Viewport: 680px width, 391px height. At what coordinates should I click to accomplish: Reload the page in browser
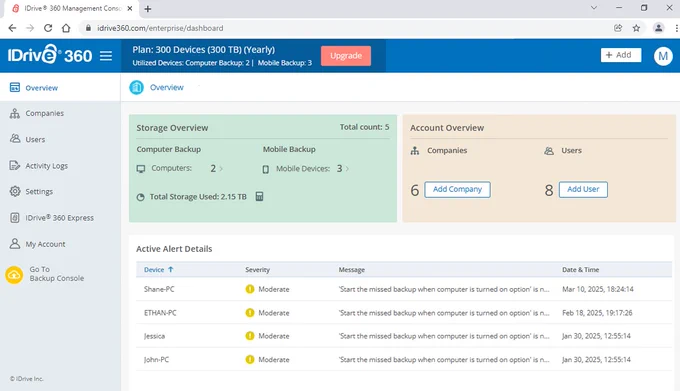[48, 28]
